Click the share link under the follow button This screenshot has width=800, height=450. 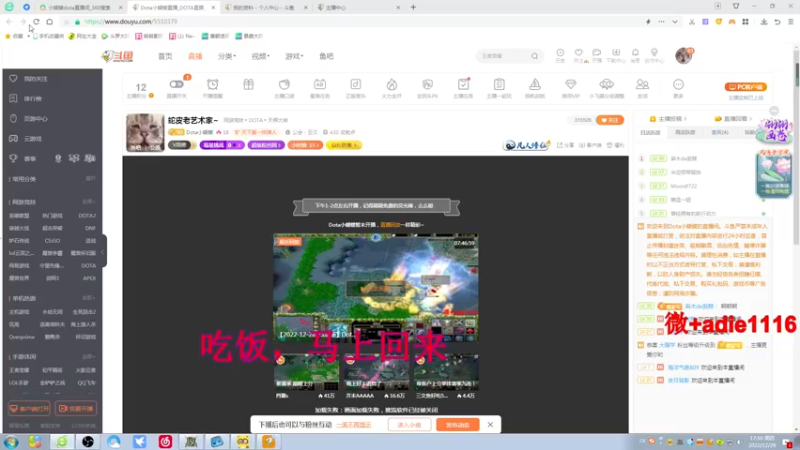point(565,145)
